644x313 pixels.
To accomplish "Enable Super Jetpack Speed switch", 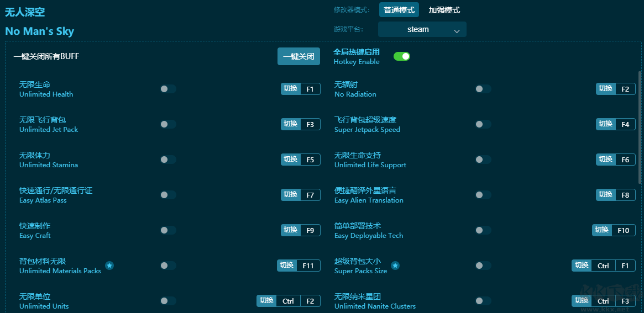I will 483,124.
